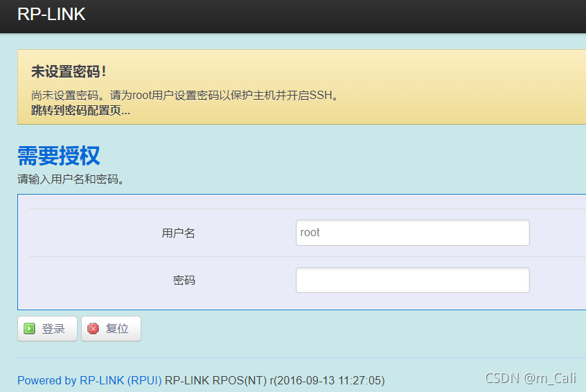Image resolution: width=586 pixels, height=392 pixels.
Task: Select the 请输入用户名和密码 instruction text
Action: (71, 179)
